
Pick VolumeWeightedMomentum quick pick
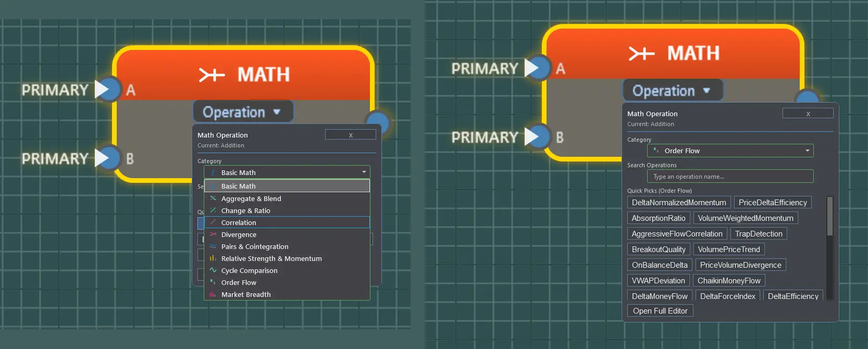click(746, 218)
